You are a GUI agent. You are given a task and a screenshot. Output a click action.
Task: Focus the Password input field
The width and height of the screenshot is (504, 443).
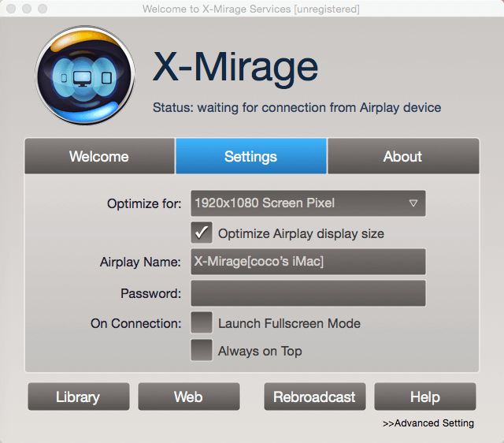click(x=307, y=293)
